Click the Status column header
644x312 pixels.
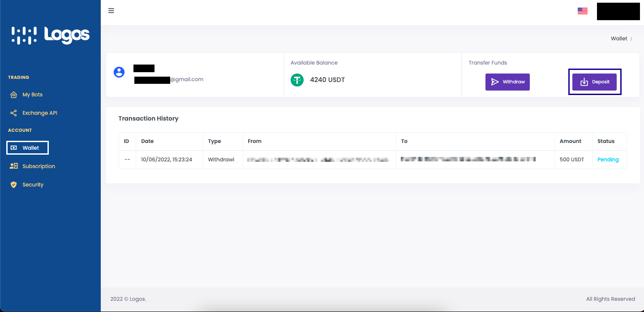click(x=606, y=141)
